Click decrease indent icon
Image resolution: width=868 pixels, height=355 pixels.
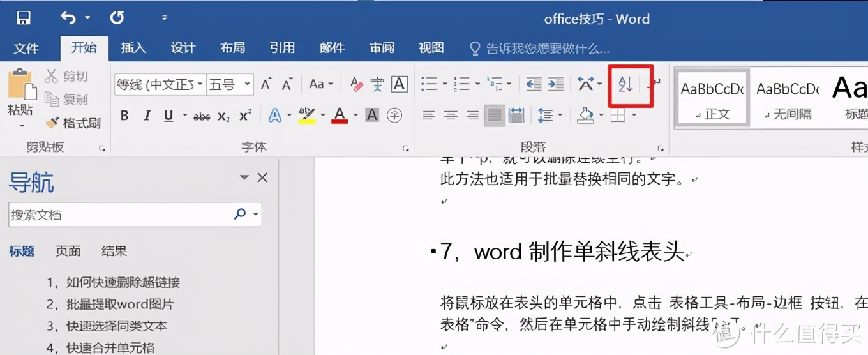(534, 84)
